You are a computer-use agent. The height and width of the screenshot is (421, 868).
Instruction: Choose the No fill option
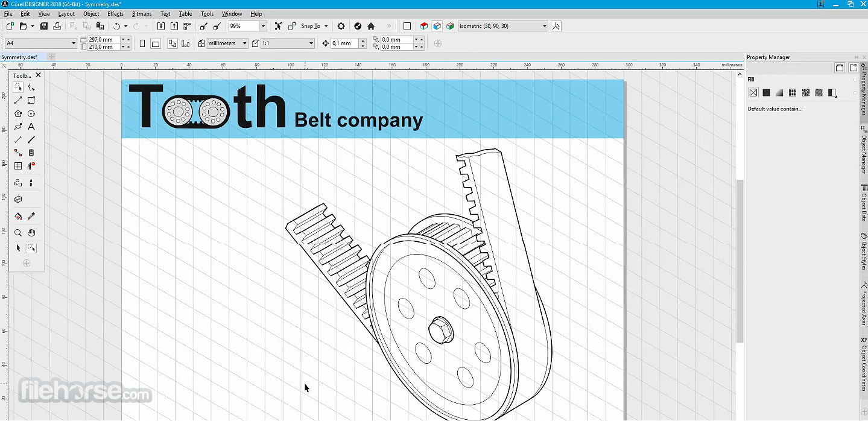[x=753, y=92]
